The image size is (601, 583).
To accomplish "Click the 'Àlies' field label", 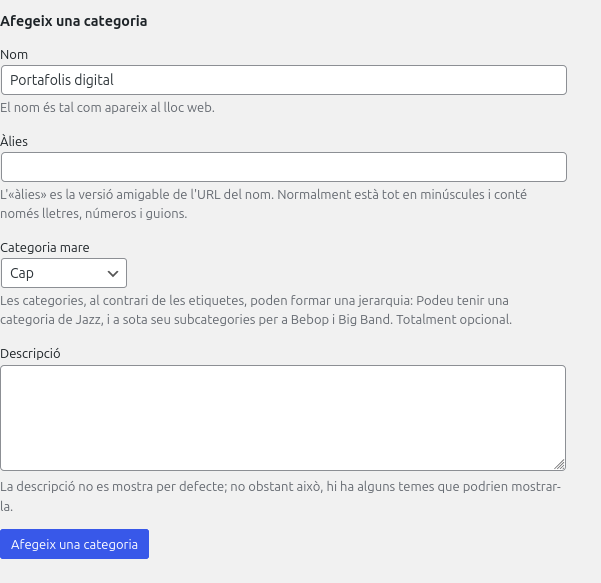I will coord(14,141).
